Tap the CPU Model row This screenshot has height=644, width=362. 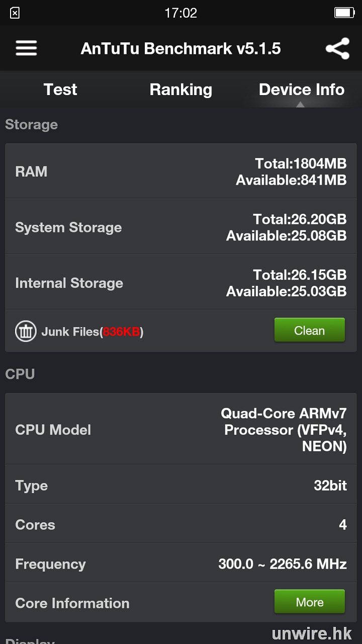181,430
